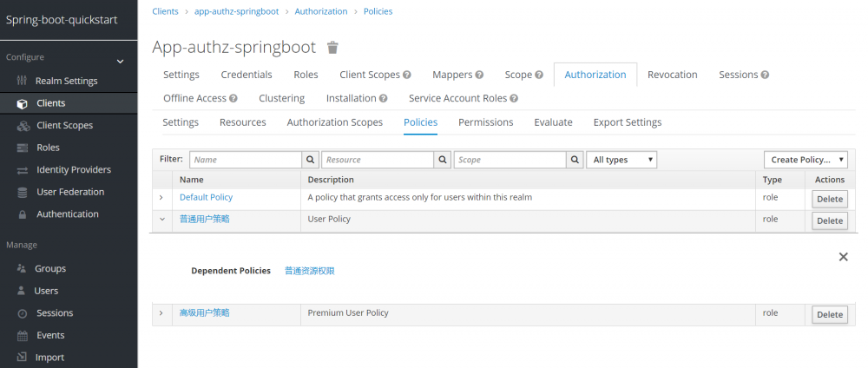Switch to the Credentials tab

point(247,75)
